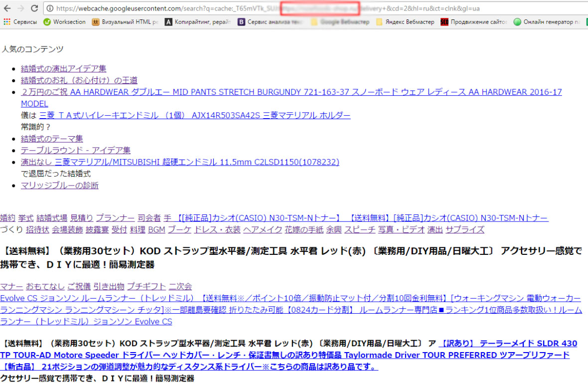Open the Сервис анализа bookmark
Screen dimensions: 588x385
(x=270, y=22)
